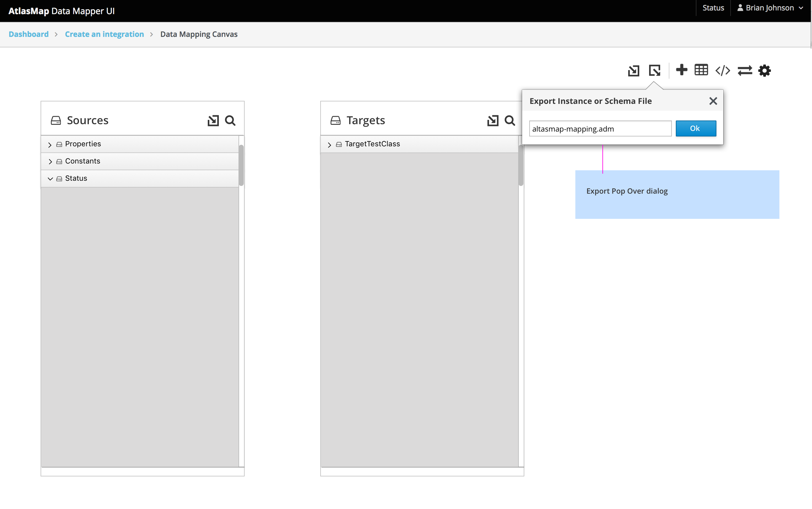
Task: Import a file into the Sources panel
Action: point(213,120)
